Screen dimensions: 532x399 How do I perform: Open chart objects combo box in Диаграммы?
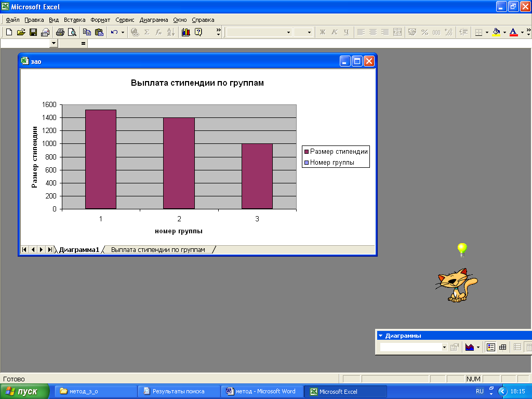point(414,347)
